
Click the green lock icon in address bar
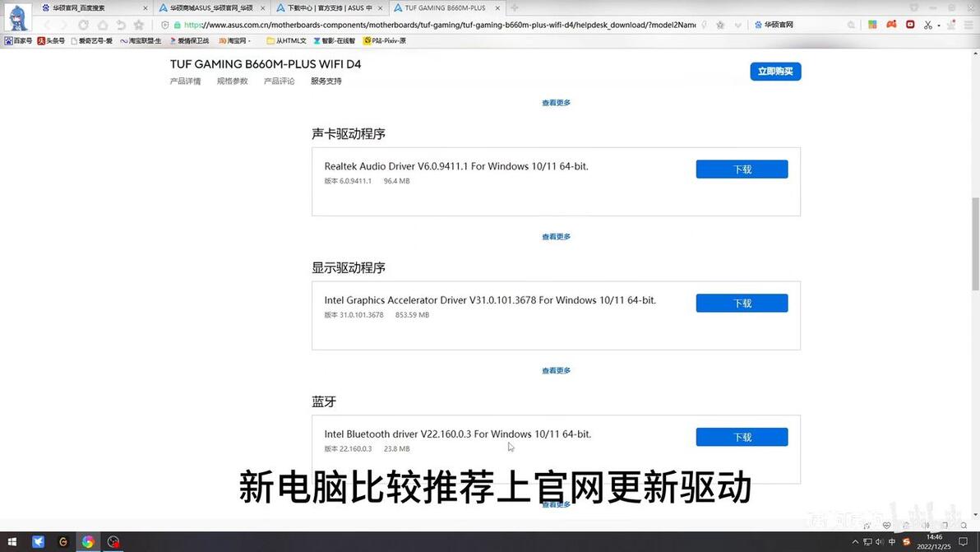click(178, 25)
